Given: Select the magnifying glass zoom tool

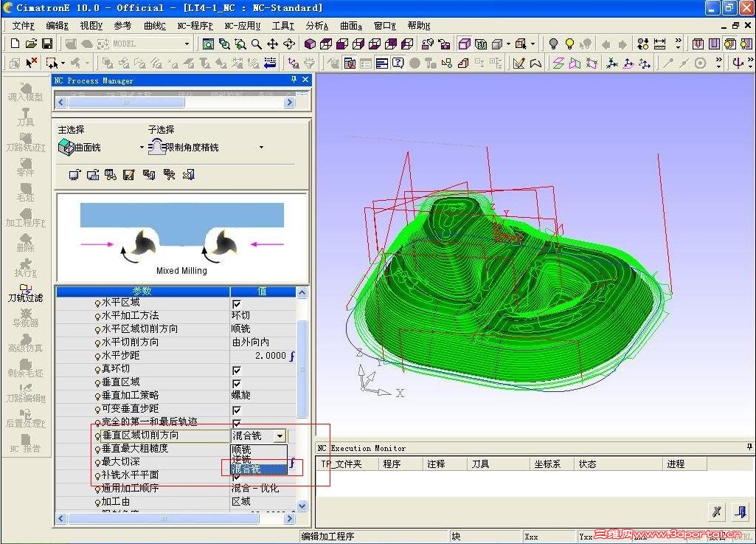Looking at the screenshot, I should coord(257,44).
